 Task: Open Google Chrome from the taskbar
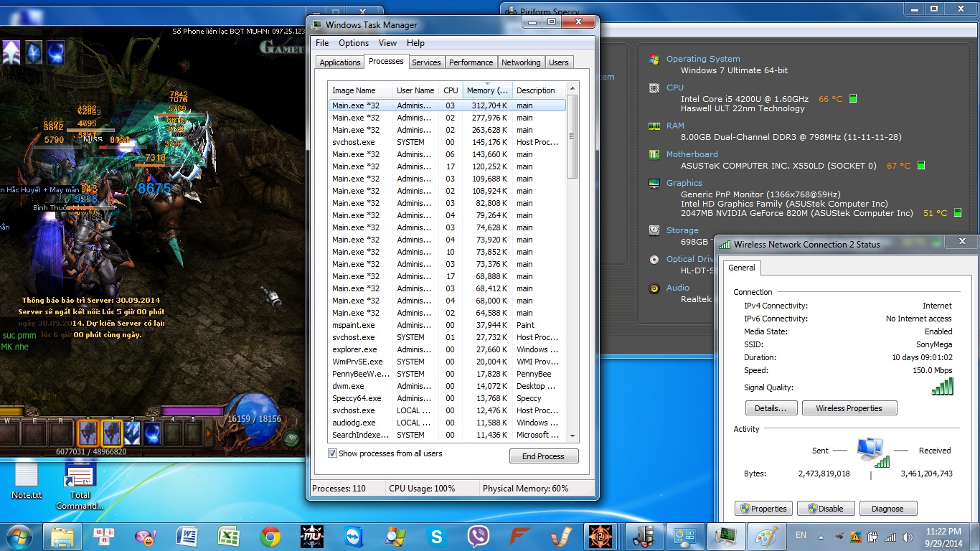click(270, 537)
